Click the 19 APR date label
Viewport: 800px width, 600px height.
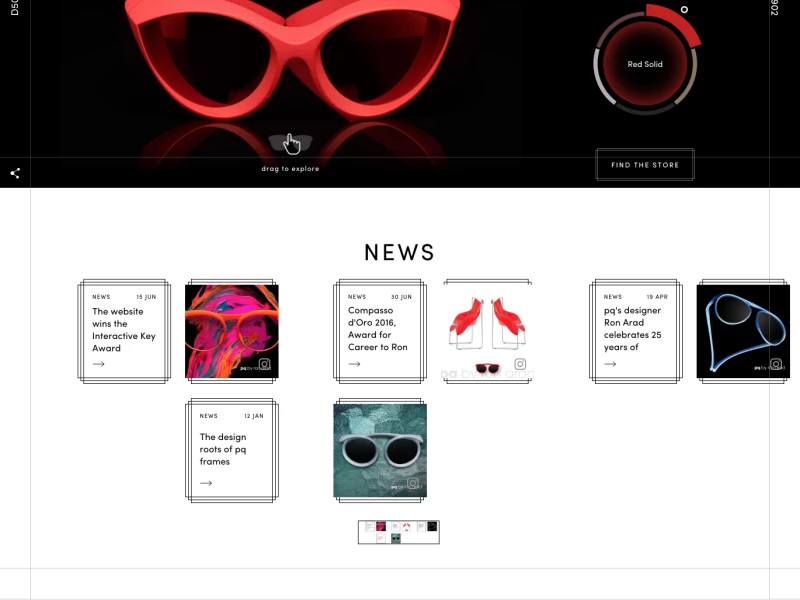click(x=657, y=297)
